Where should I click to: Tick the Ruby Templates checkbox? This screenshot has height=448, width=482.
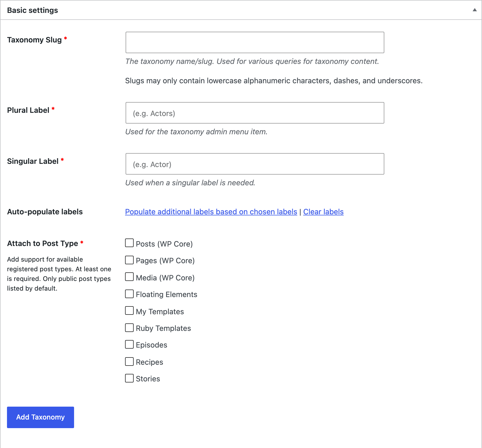coord(129,328)
